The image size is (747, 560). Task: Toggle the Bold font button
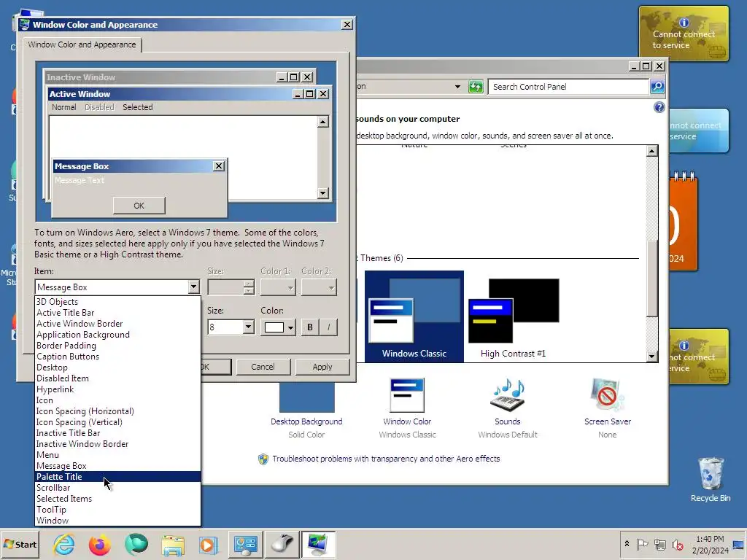click(310, 327)
